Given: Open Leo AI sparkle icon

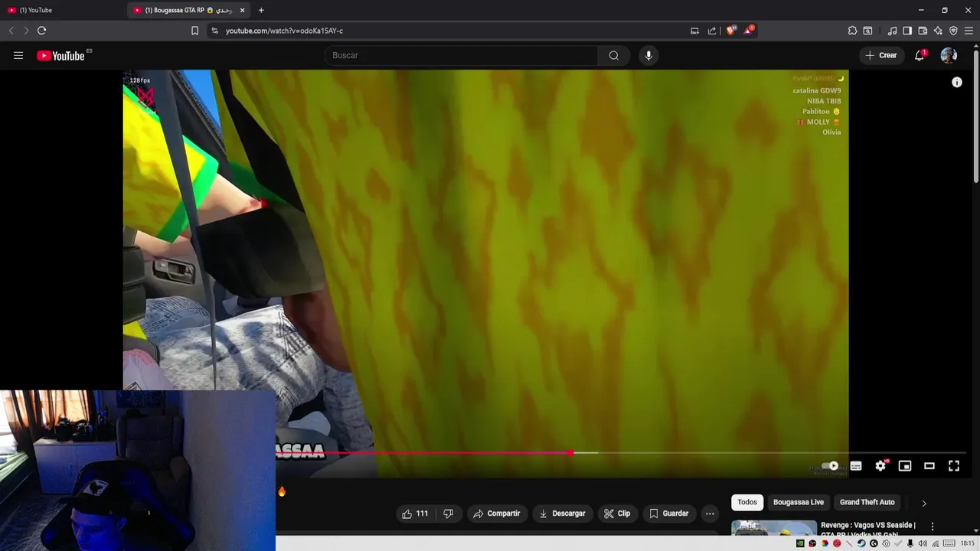Looking at the screenshot, I should pyautogui.click(x=938, y=31).
